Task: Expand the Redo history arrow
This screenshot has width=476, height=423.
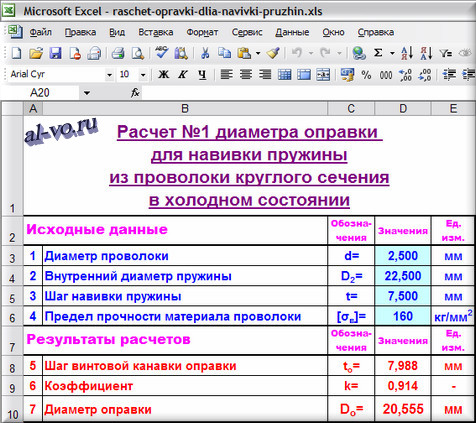Action: tap(339, 53)
